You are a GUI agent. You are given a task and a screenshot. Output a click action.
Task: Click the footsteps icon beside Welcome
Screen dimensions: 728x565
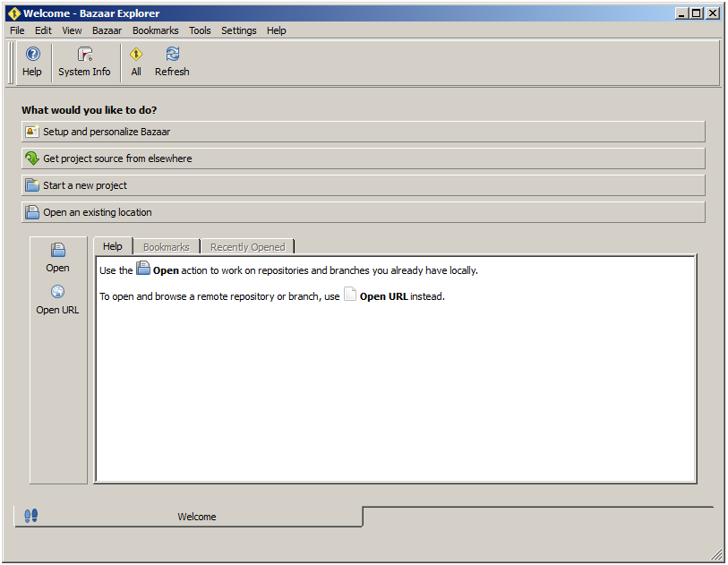pos(31,516)
